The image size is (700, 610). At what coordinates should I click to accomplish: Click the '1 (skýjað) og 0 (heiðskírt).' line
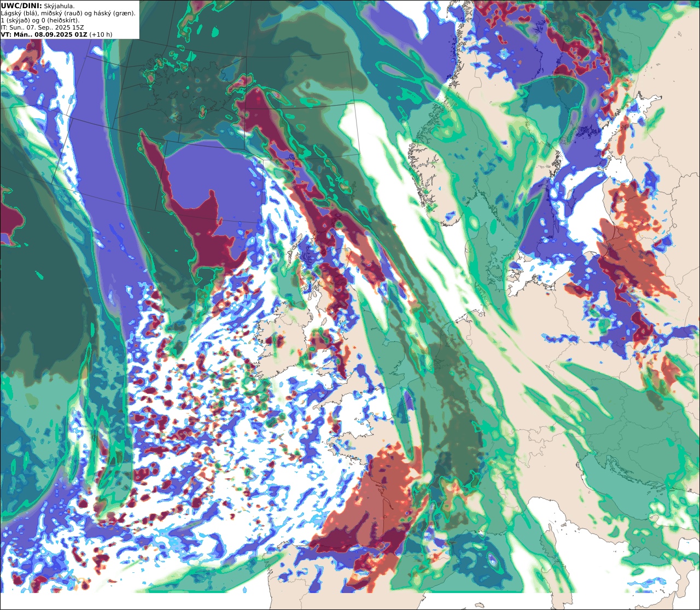coord(40,20)
